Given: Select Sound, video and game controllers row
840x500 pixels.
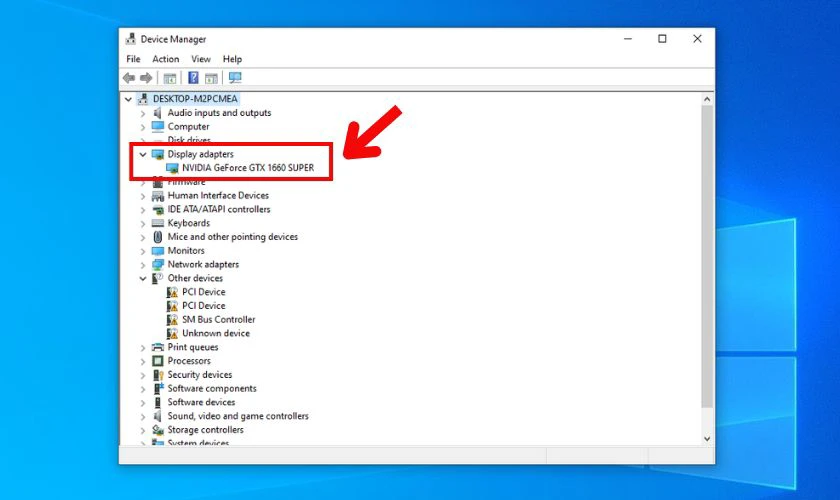Looking at the screenshot, I should pyautogui.click(x=238, y=416).
